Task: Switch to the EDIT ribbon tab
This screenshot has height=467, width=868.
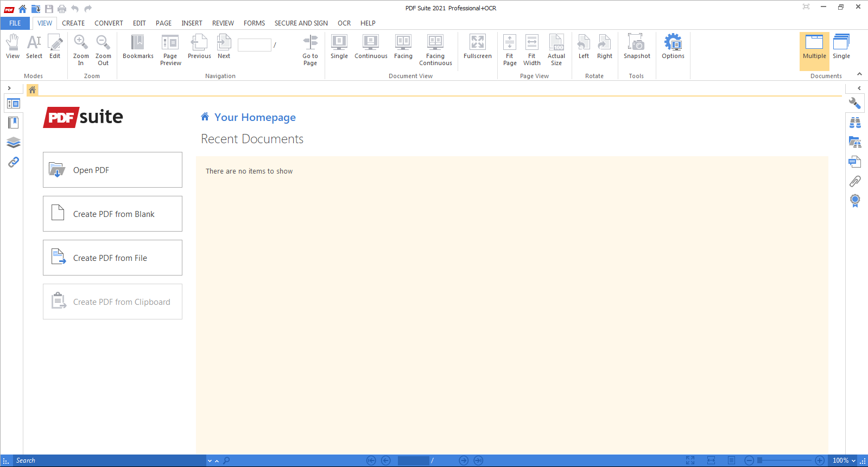Action: pos(140,23)
